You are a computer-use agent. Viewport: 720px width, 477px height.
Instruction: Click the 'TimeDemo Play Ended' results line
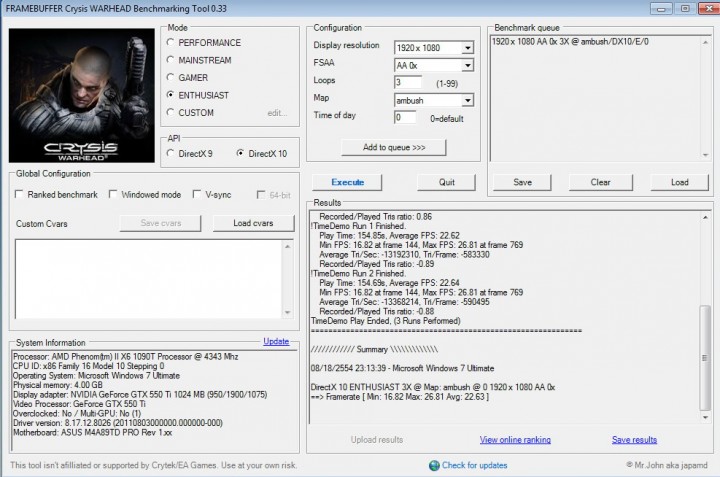pos(386,321)
